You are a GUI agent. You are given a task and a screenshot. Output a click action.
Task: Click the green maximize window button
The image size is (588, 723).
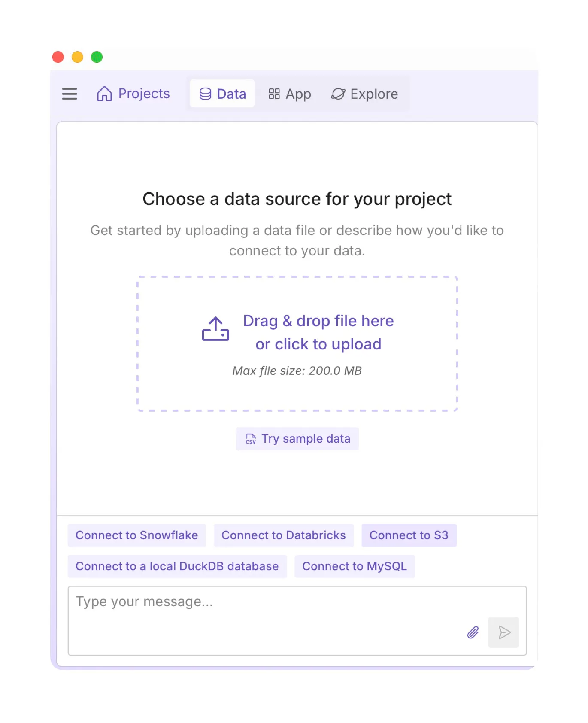97,57
